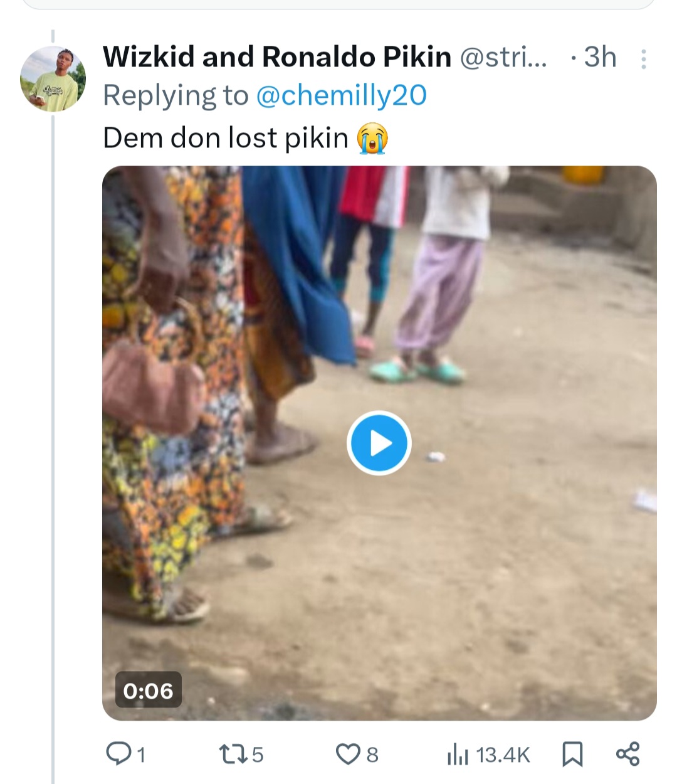The width and height of the screenshot is (677, 784).
Task: Click the 0:06 video duration badge
Action: pos(148,690)
